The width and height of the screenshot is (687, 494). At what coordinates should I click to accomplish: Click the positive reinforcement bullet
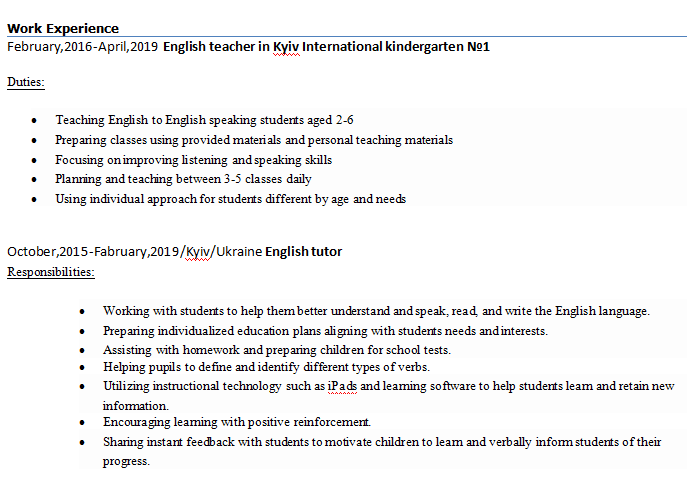pyautogui.click(x=236, y=422)
